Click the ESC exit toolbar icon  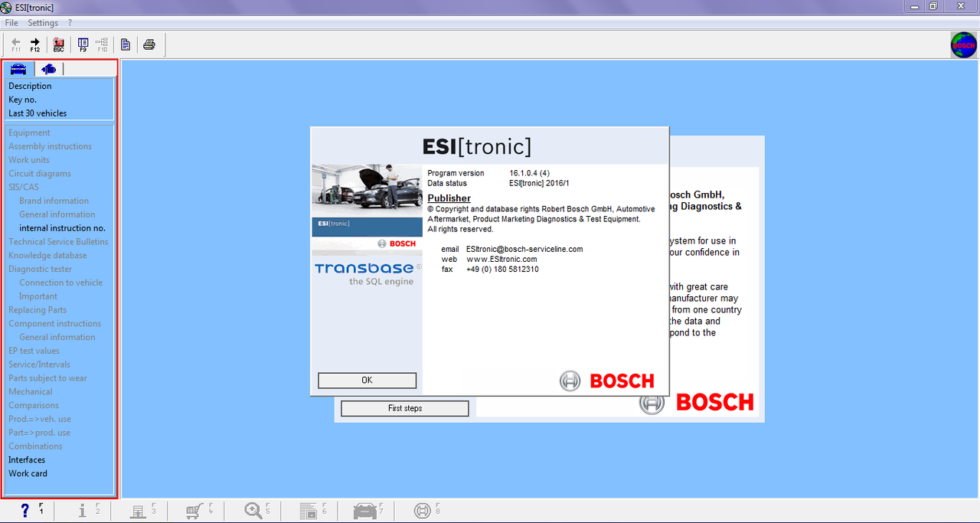click(59, 44)
